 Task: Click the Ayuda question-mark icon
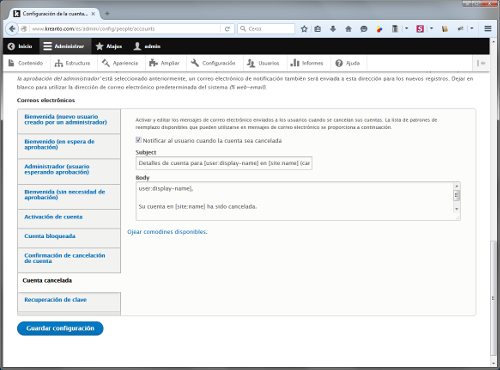point(339,63)
